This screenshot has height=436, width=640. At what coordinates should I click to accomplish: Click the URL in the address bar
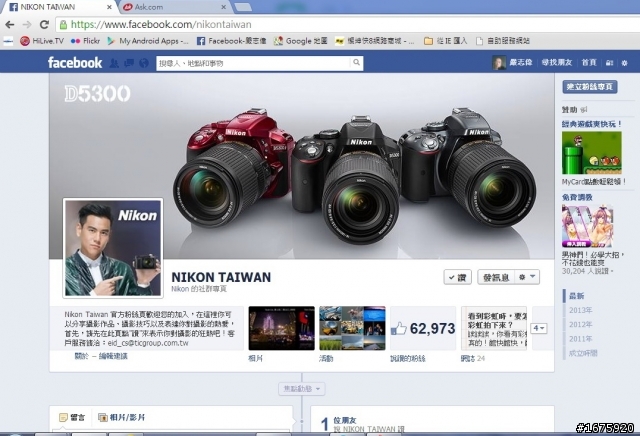pyautogui.click(x=161, y=24)
